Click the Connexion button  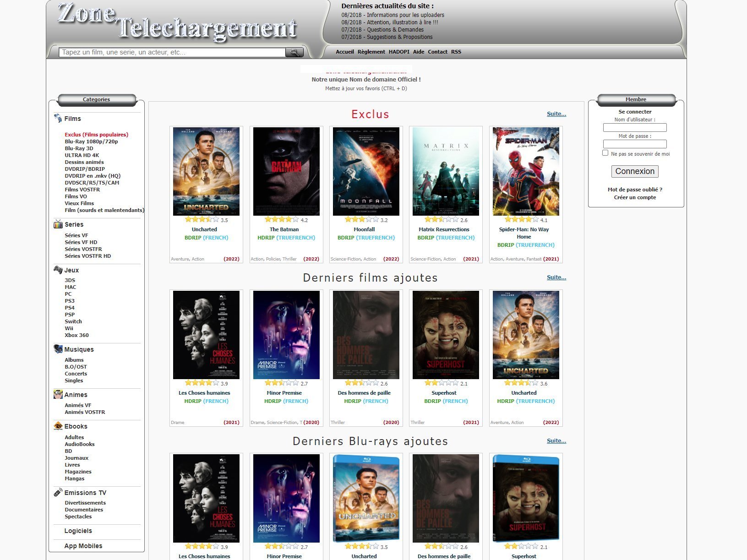[635, 171]
